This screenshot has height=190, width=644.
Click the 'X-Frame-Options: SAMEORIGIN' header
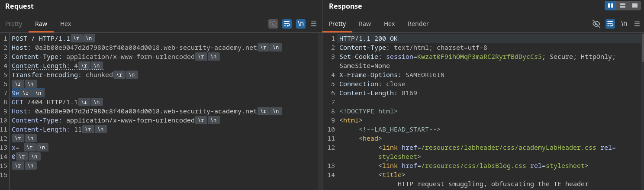(392, 75)
